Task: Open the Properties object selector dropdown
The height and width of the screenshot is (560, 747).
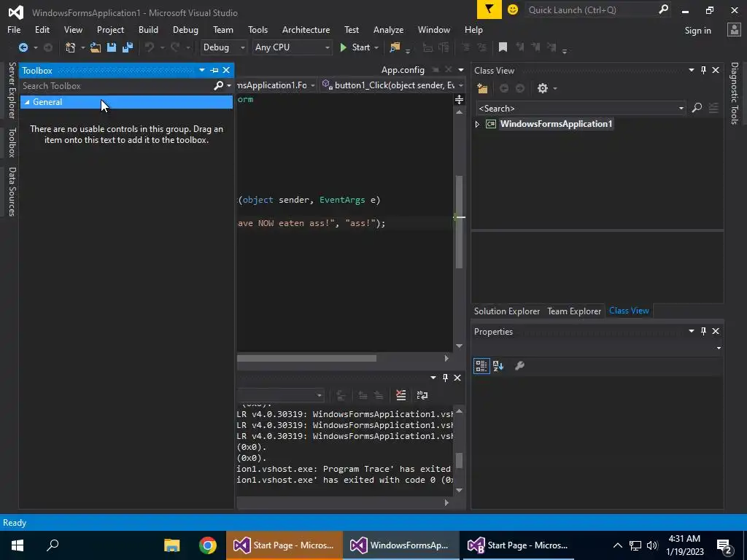Action: point(719,348)
